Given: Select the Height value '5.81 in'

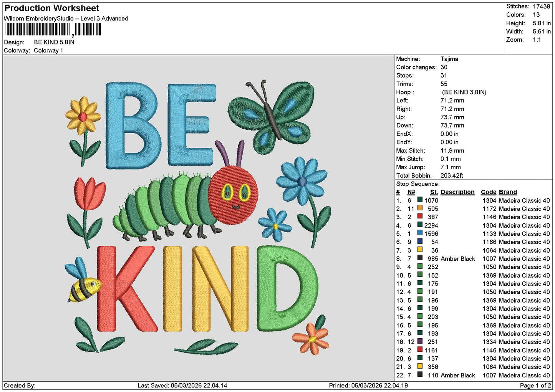Looking at the screenshot, I should pyautogui.click(x=542, y=23).
